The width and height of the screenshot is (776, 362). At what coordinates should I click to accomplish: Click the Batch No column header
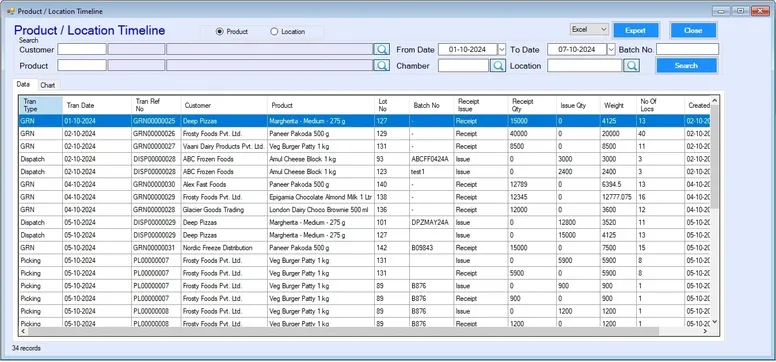432,105
